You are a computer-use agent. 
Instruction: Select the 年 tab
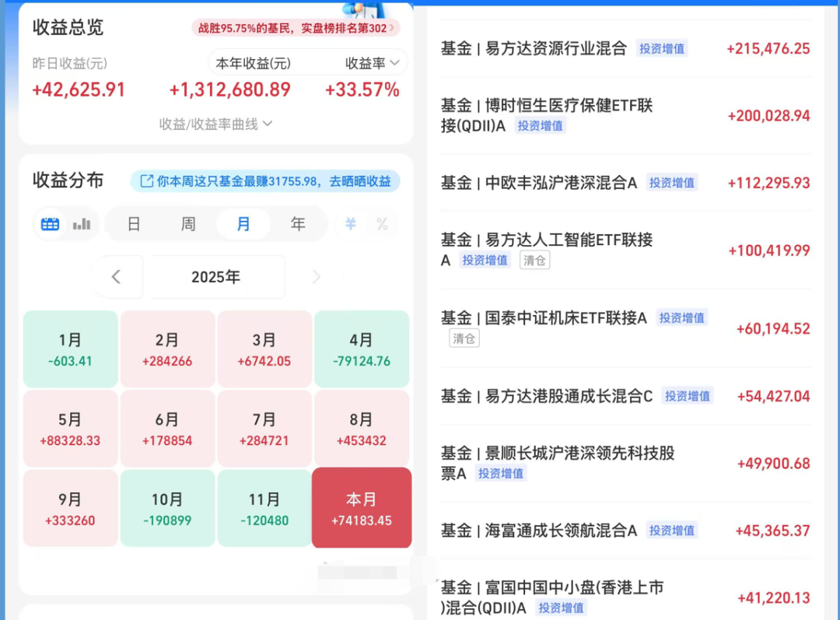click(x=298, y=223)
